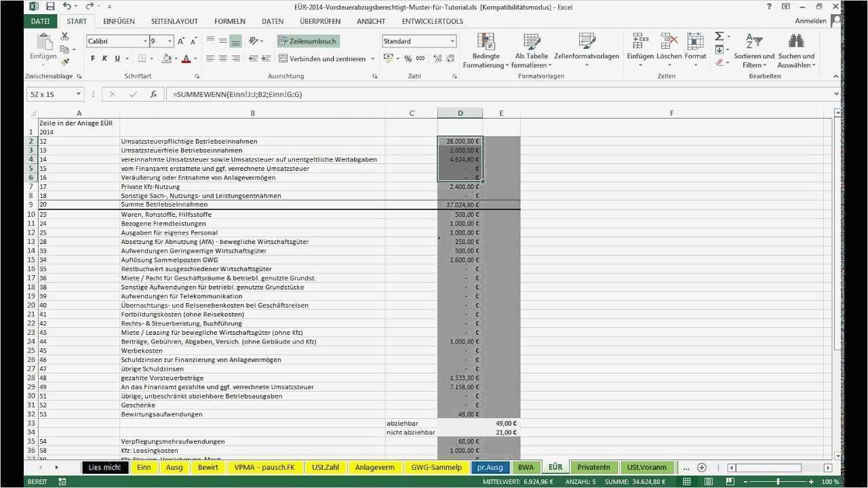Select column D header
868x488 pixels.
pyautogui.click(x=460, y=113)
